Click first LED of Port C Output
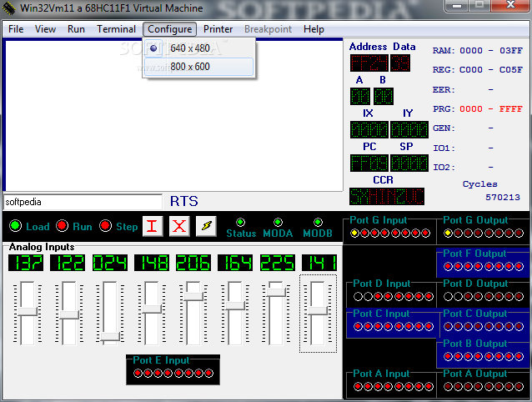 click(448, 327)
